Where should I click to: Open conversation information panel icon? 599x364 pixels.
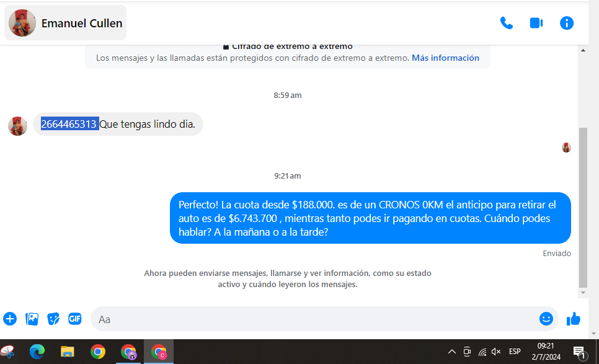567,24
